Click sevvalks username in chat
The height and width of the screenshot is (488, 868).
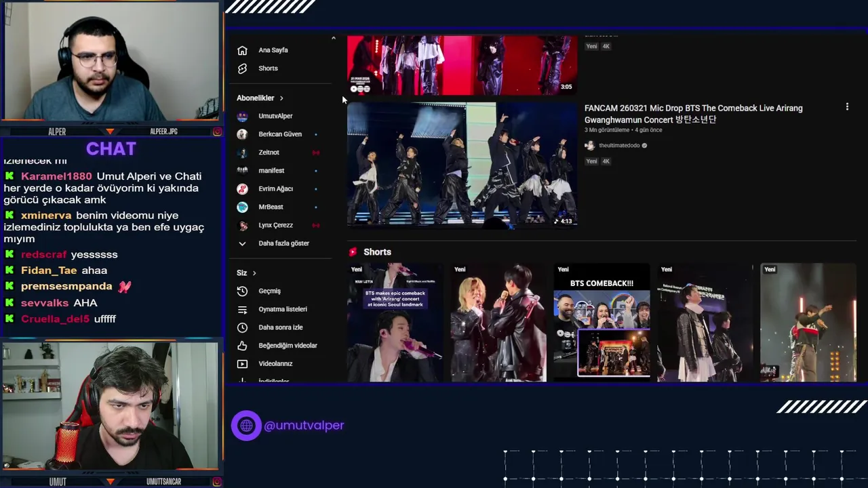coord(45,303)
